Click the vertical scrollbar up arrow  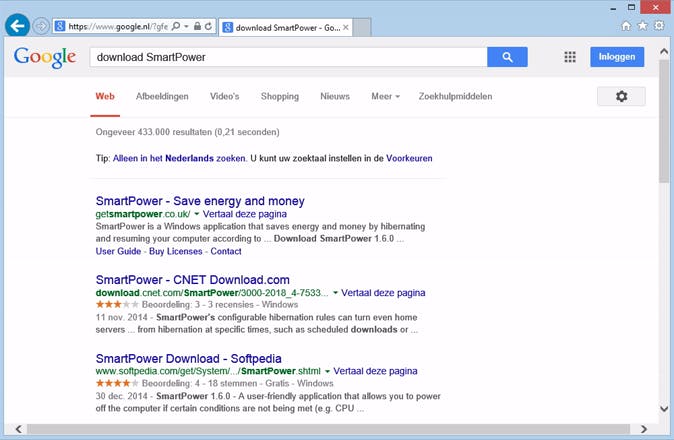(664, 52)
